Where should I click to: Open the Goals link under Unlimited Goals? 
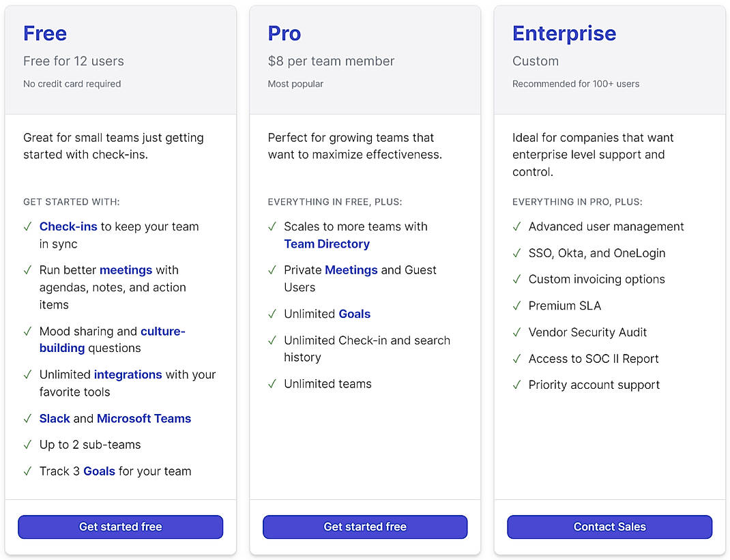click(355, 314)
